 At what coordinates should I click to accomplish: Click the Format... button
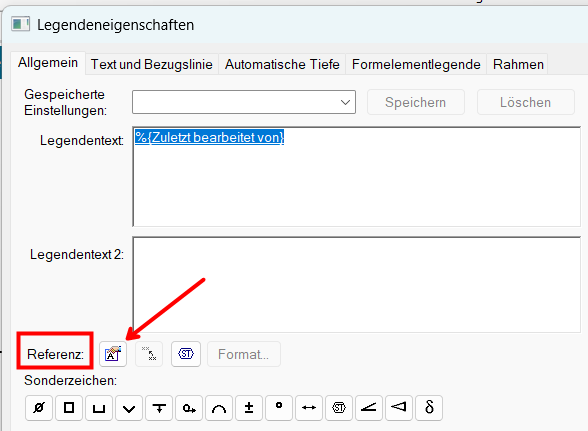243,354
